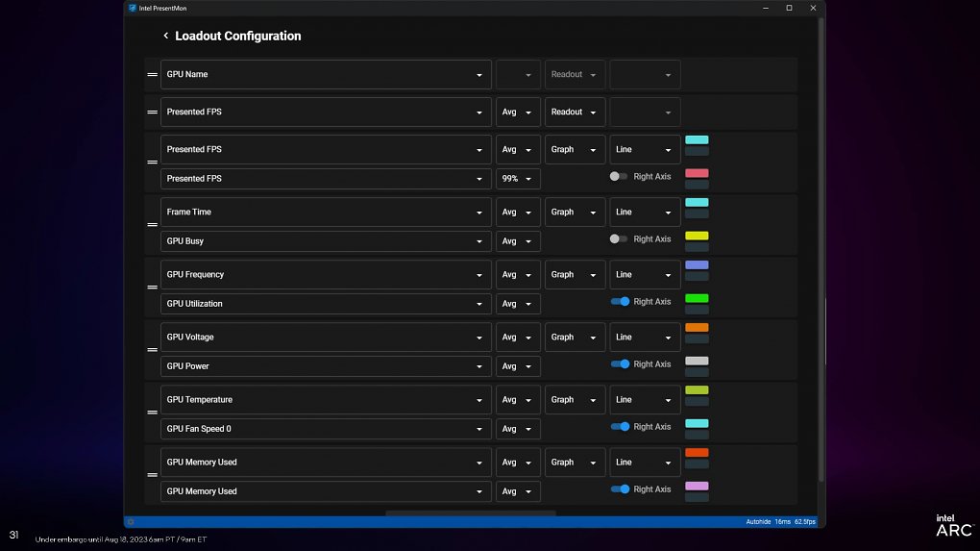
Task: Pick the red color swatch for Presented FPS 99%
Action: point(697,173)
